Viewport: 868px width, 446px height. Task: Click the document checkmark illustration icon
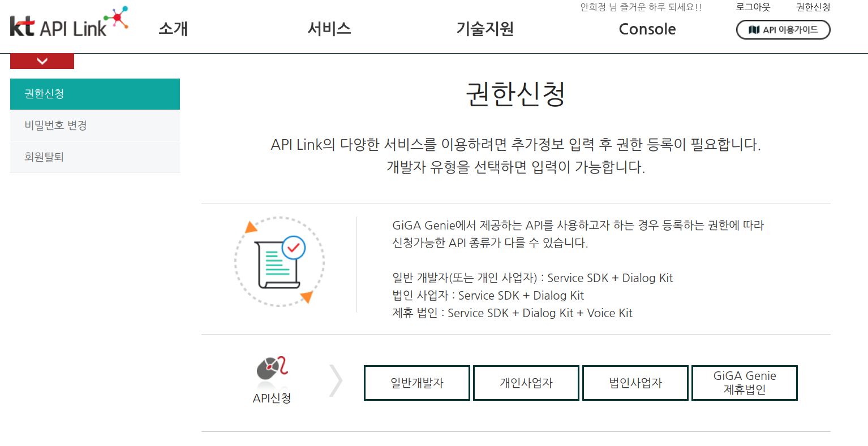[x=280, y=262]
